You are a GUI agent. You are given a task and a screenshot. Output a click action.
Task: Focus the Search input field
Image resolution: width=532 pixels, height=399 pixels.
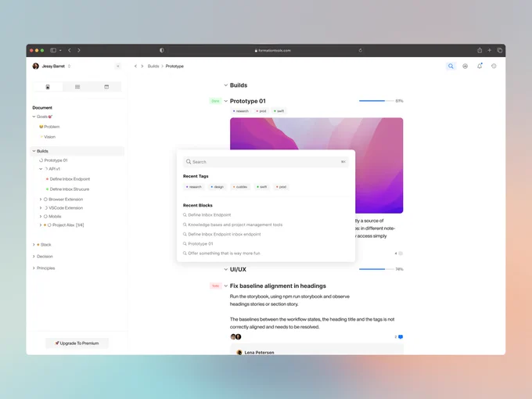(266, 162)
